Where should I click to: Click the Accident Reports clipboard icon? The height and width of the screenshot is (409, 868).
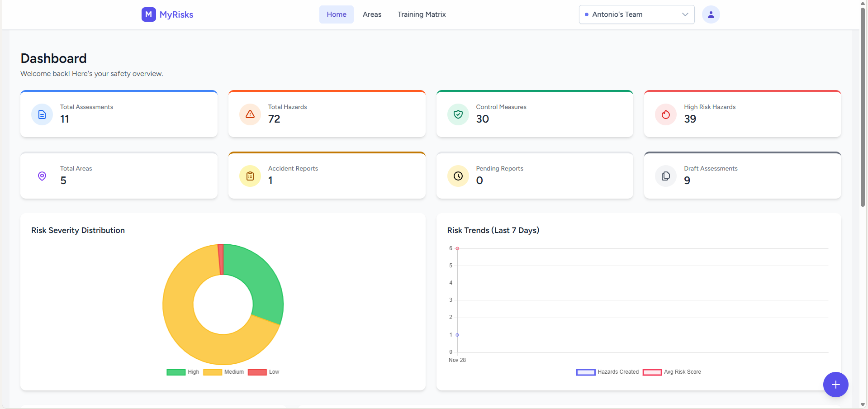(x=250, y=176)
